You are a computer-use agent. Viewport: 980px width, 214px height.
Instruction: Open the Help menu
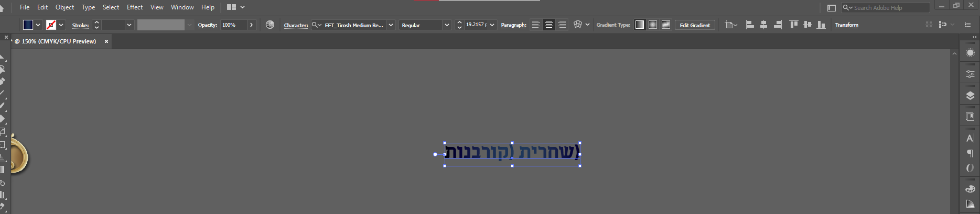208,7
